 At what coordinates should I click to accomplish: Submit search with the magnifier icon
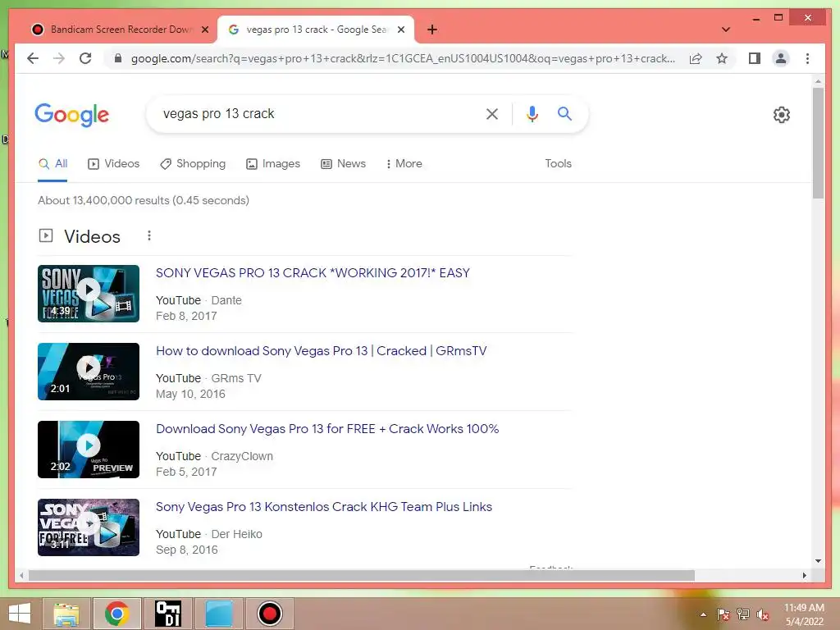tap(564, 113)
